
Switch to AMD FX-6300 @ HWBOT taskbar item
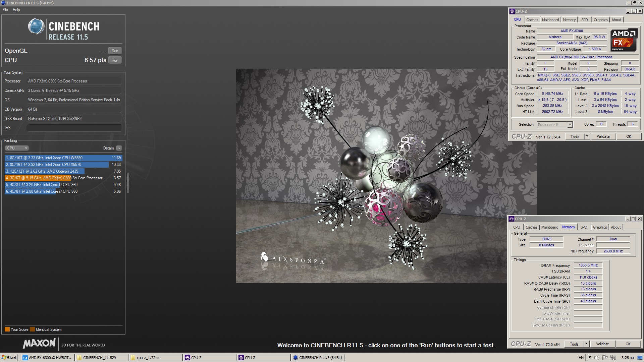(x=48, y=358)
